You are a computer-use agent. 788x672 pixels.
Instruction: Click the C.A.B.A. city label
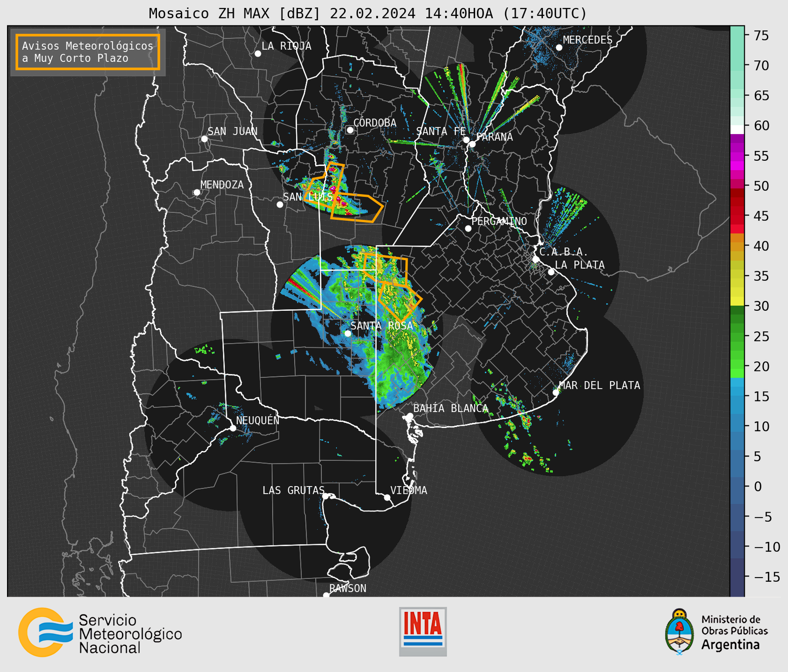tap(564, 252)
